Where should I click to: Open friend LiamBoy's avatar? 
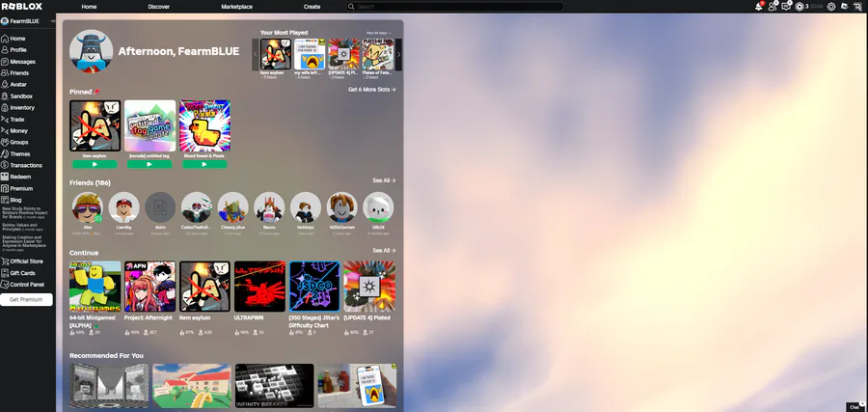click(x=124, y=207)
